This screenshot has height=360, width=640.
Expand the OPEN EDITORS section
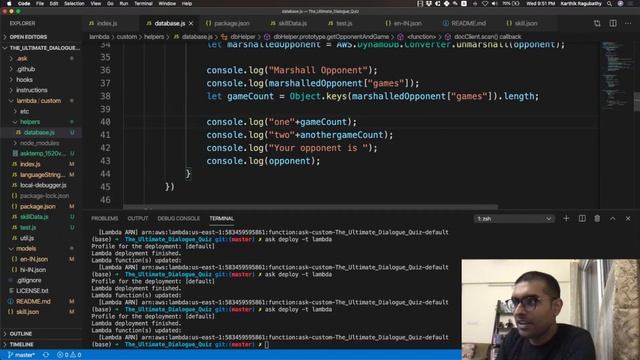tap(41, 37)
